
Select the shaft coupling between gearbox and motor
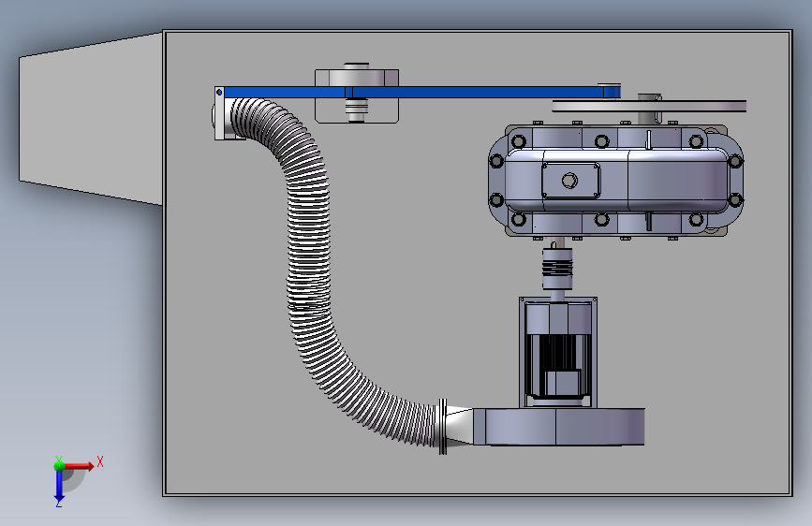coord(557,269)
